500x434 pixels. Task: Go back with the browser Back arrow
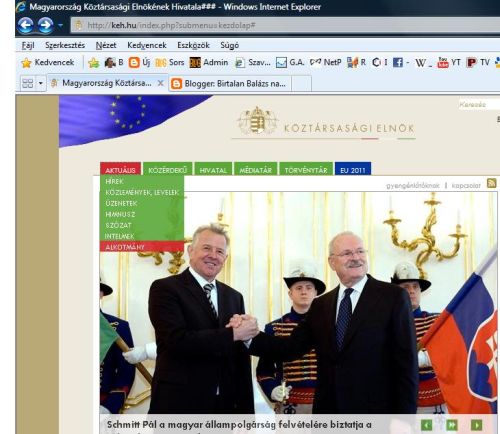click(x=26, y=25)
